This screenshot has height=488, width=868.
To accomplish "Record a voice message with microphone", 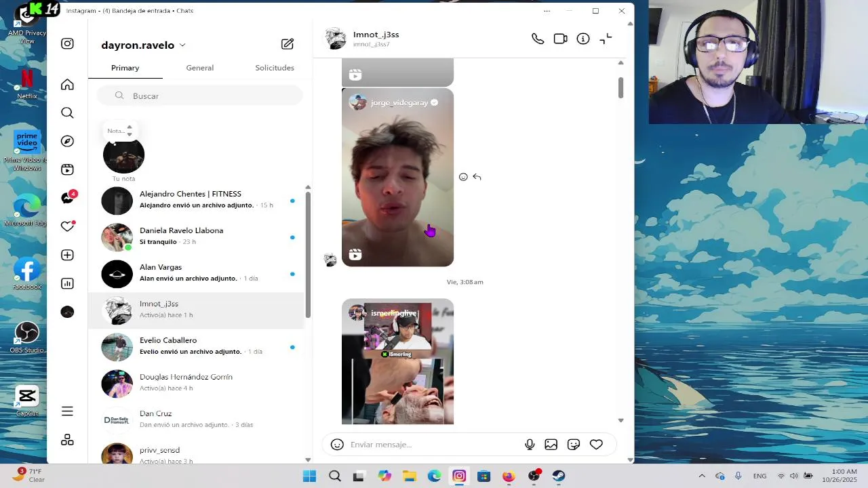I will 530,445.
